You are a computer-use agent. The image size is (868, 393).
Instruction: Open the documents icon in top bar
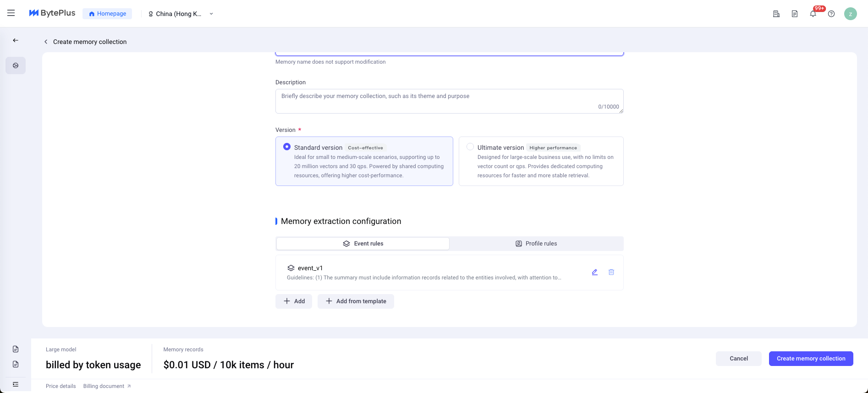pos(795,14)
